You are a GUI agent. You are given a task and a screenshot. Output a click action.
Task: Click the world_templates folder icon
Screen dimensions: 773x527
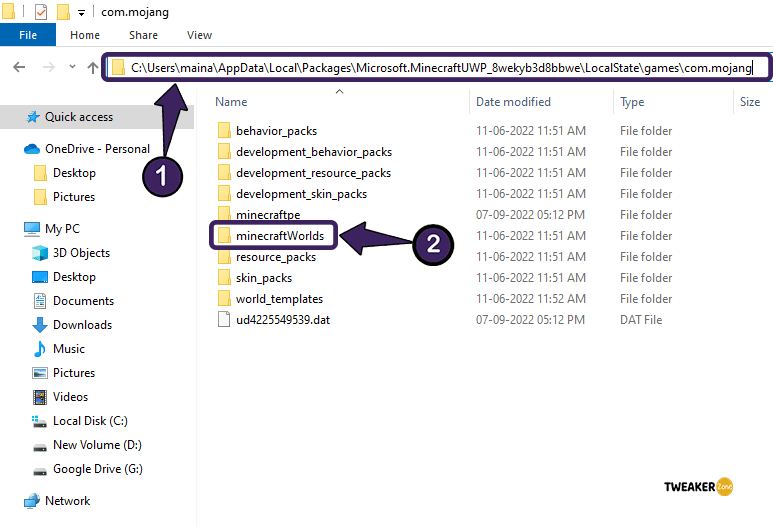224,299
